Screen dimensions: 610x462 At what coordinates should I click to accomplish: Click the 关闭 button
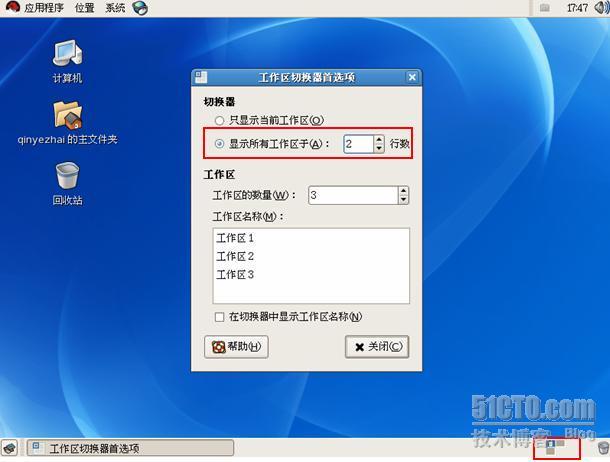[377, 346]
